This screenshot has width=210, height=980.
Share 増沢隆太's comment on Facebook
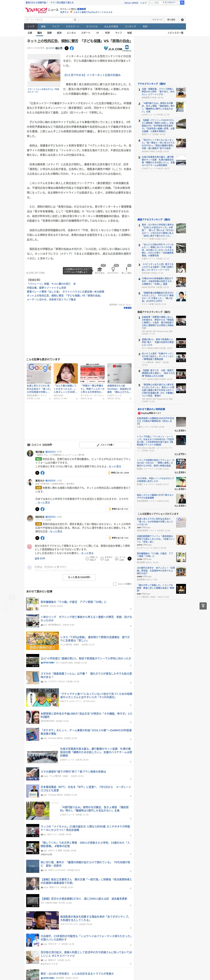(42, 473)
